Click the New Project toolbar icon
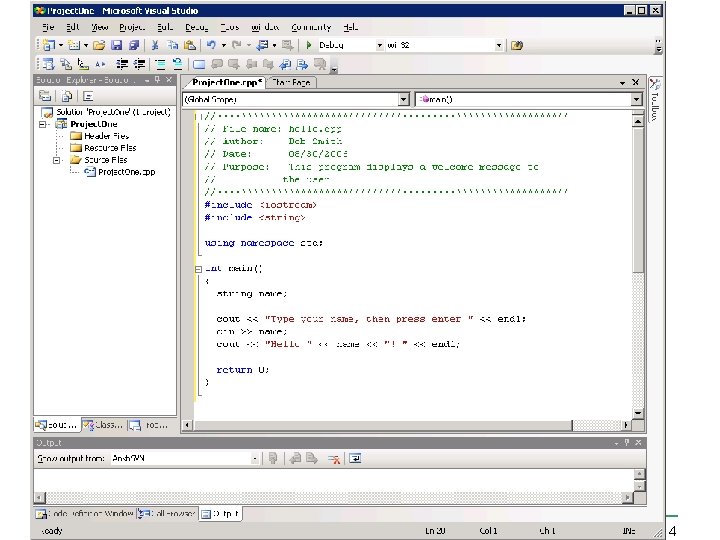This screenshot has width=720, height=540. 48,45
